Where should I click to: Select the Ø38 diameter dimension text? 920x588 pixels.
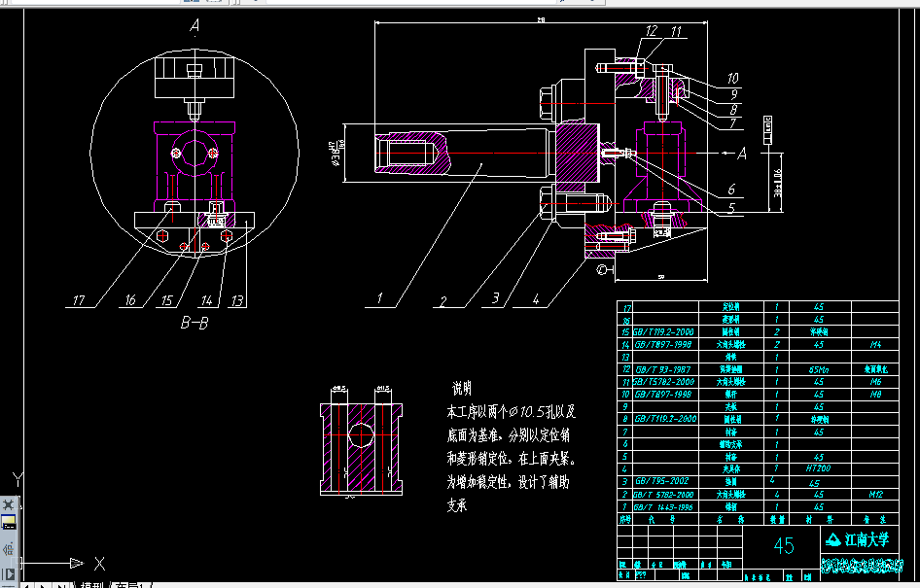[336, 154]
